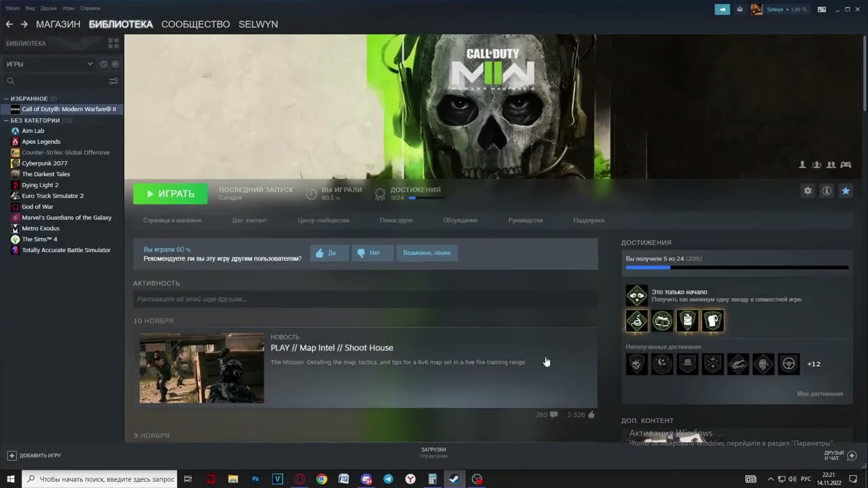This screenshot has height=488, width=868.
Task: Open Центр сообщества link
Action: pyautogui.click(x=323, y=220)
